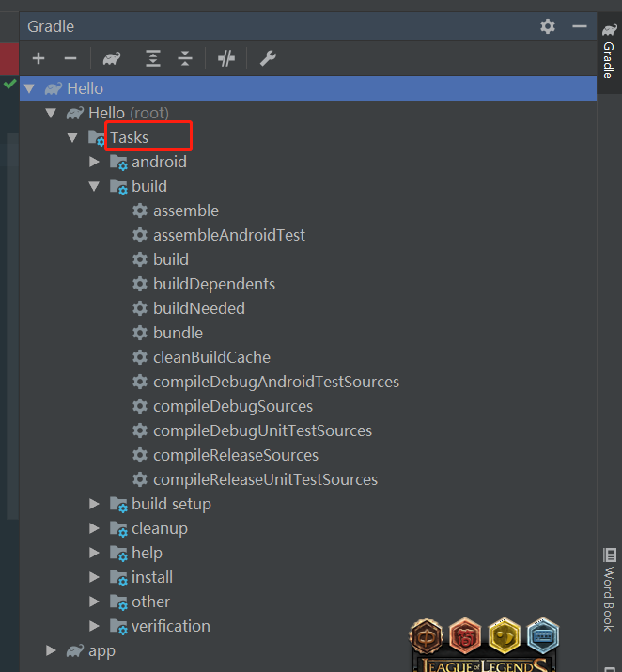This screenshot has width=622, height=672.
Task: Collapse the Tasks folder arrow
Action: [x=72, y=137]
